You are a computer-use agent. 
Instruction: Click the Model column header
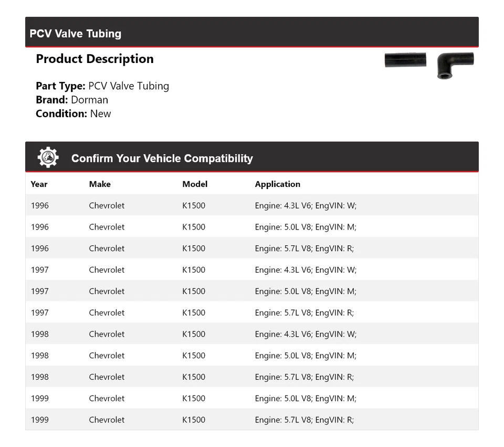[x=195, y=184]
